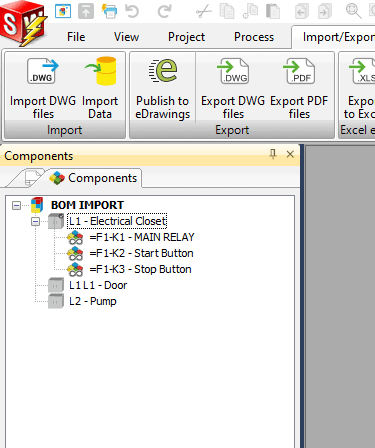Go to next drawing icon
This screenshot has height=448, width=375.
tap(325, 11)
